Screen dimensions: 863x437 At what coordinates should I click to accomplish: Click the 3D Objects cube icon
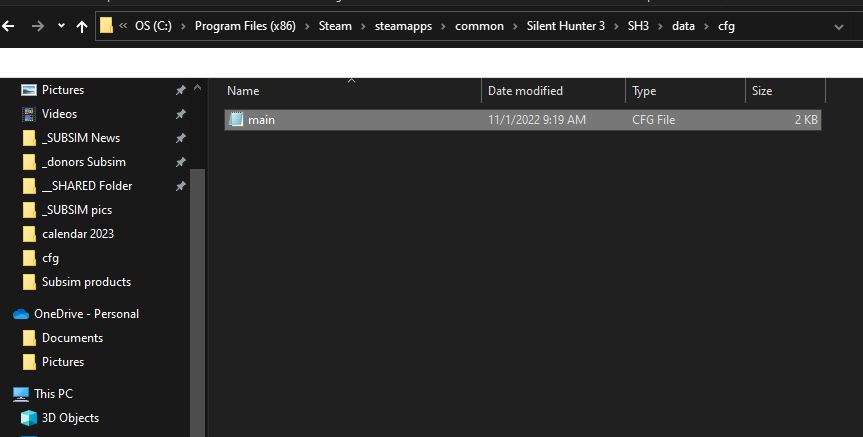click(x=29, y=418)
